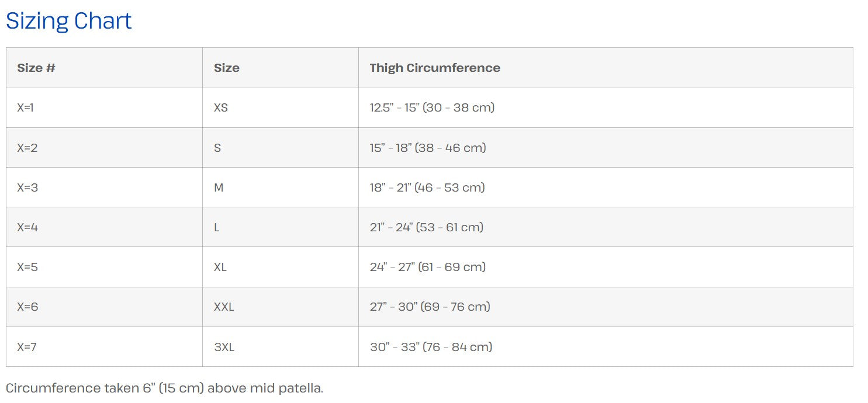Click the L size cell

217,227
